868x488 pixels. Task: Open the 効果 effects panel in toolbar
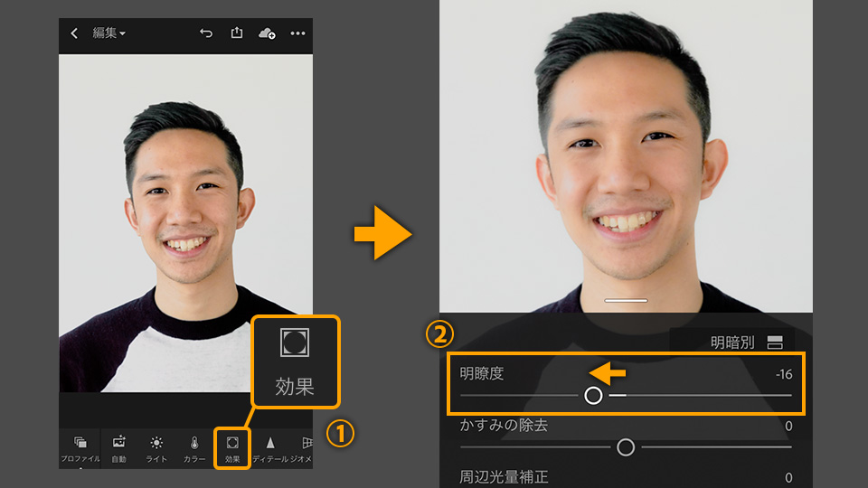[x=232, y=449]
